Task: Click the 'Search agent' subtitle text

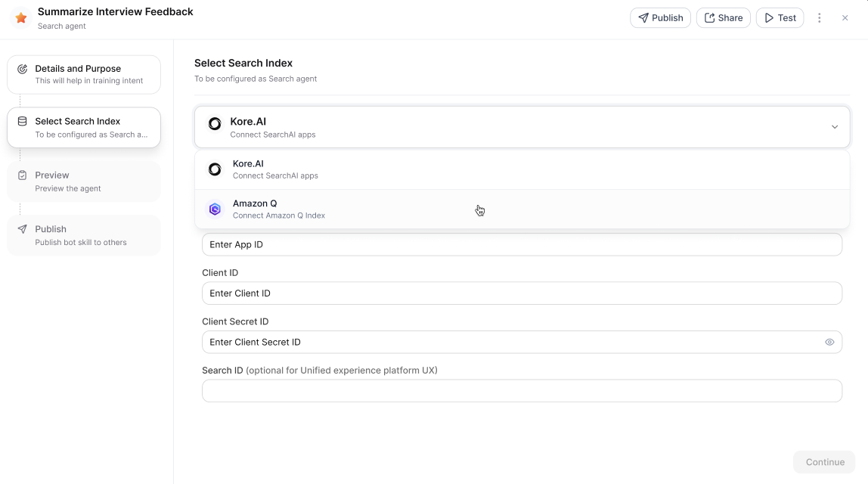Action: 61,26
